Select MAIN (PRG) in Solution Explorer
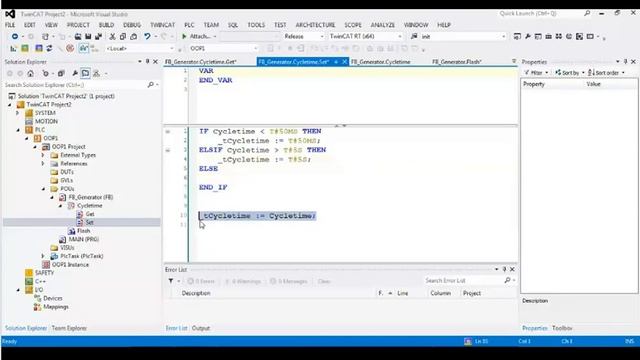This screenshot has height=360, width=640. (x=84, y=239)
